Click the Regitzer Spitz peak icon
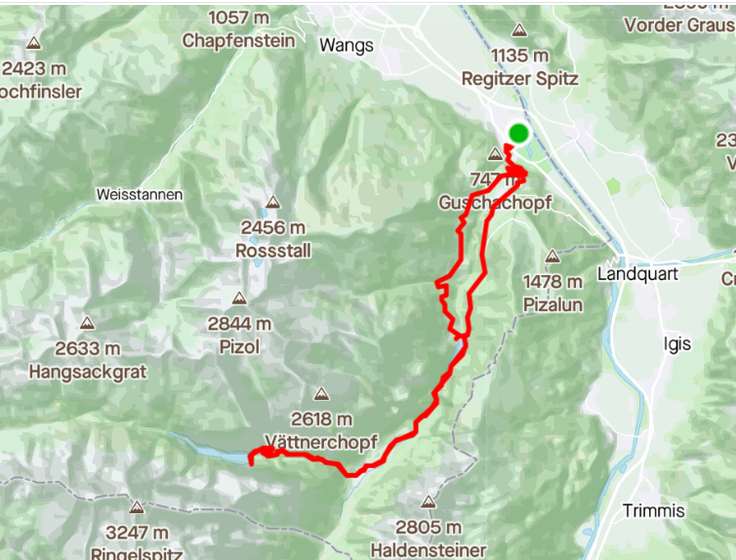736x560 pixels. click(x=519, y=30)
